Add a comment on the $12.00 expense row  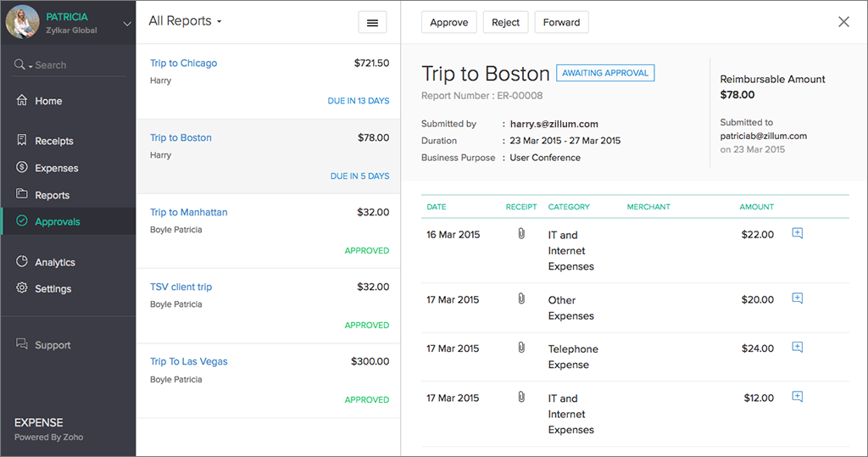click(x=797, y=397)
